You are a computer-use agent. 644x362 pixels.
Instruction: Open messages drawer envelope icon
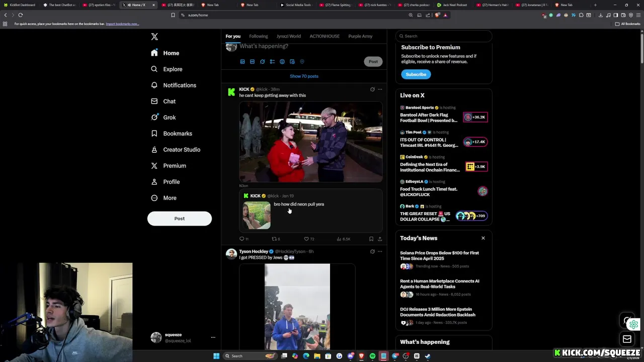[627, 339]
